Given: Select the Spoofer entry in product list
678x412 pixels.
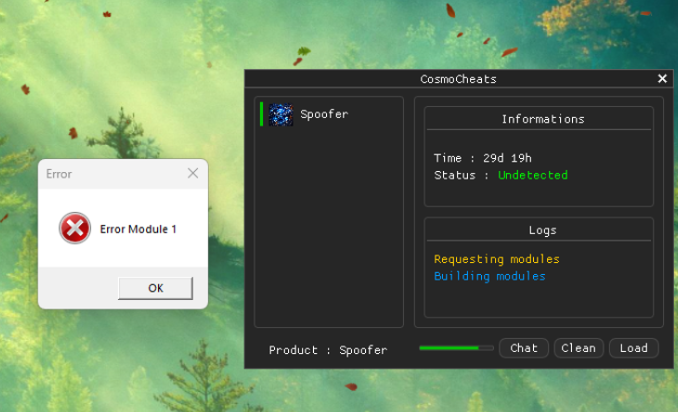Looking at the screenshot, I should [x=329, y=115].
